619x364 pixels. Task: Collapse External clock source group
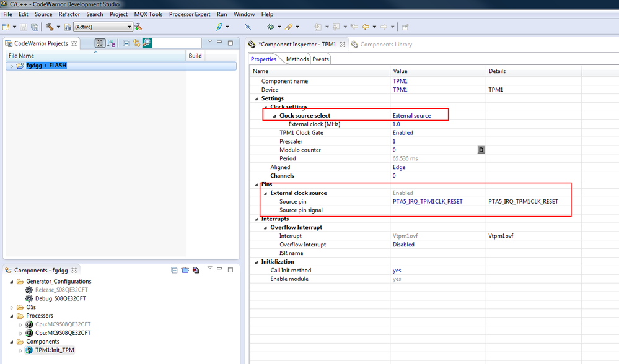tap(265, 193)
